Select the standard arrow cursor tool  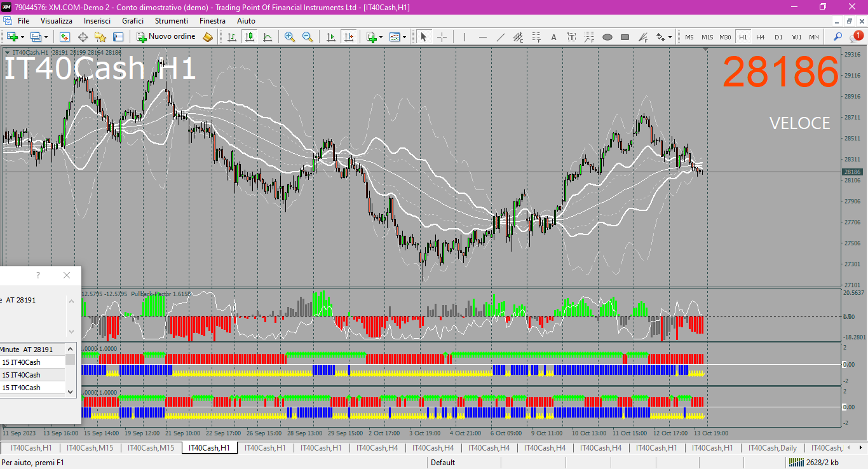(424, 37)
